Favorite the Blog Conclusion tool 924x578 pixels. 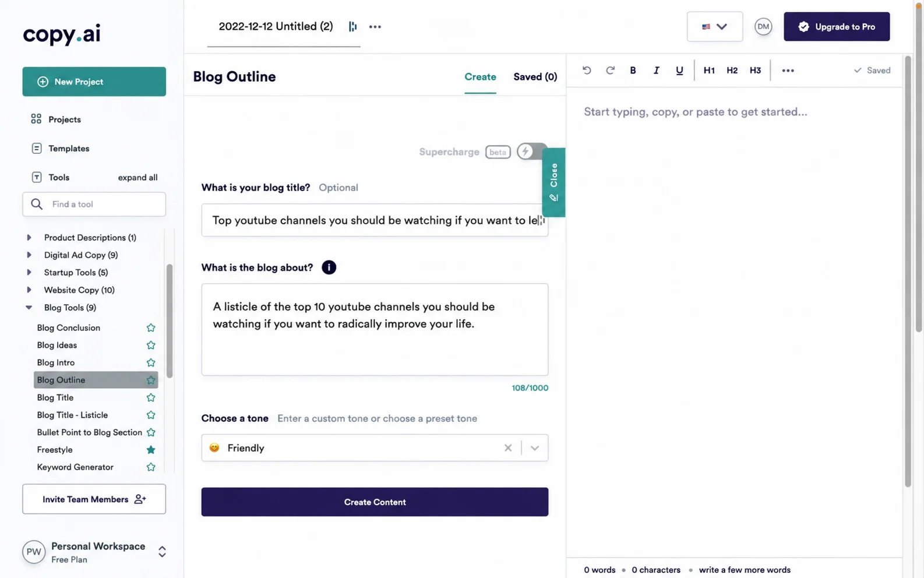click(151, 328)
